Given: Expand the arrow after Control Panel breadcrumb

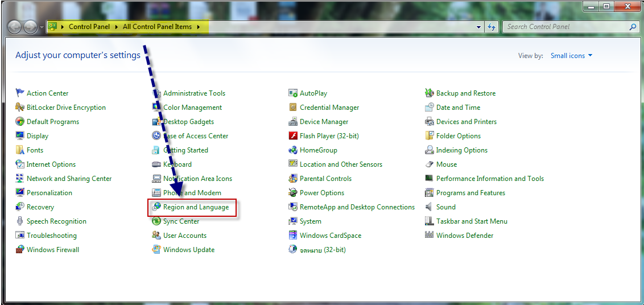Looking at the screenshot, I should pyautogui.click(x=116, y=27).
